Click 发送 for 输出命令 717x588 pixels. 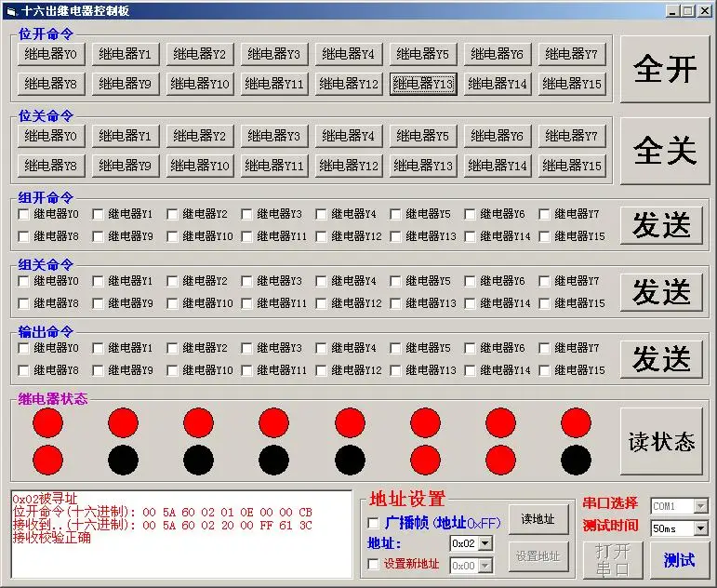point(661,359)
